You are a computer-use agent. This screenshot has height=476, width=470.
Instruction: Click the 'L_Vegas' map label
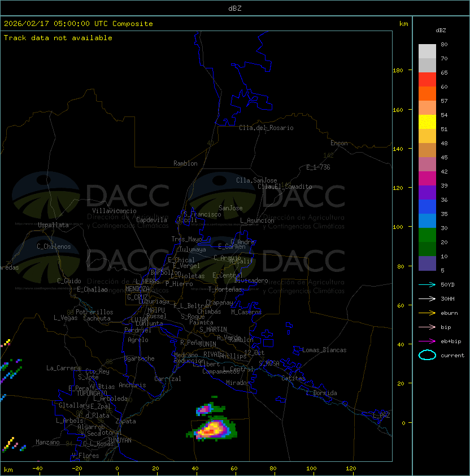coord(66,318)
